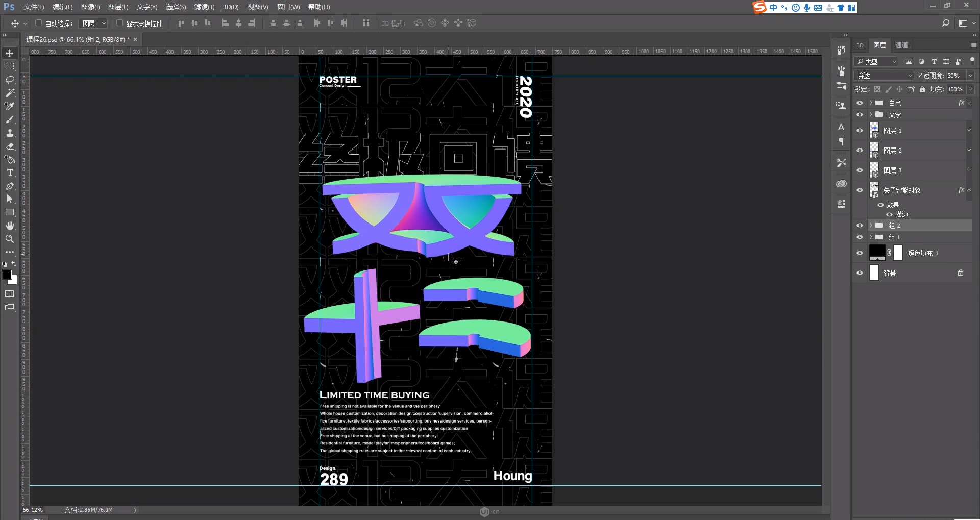The height and width of the screenshot is (520, 980).
Task: Open the workspace switcher icon
Action: coord(963,23)
